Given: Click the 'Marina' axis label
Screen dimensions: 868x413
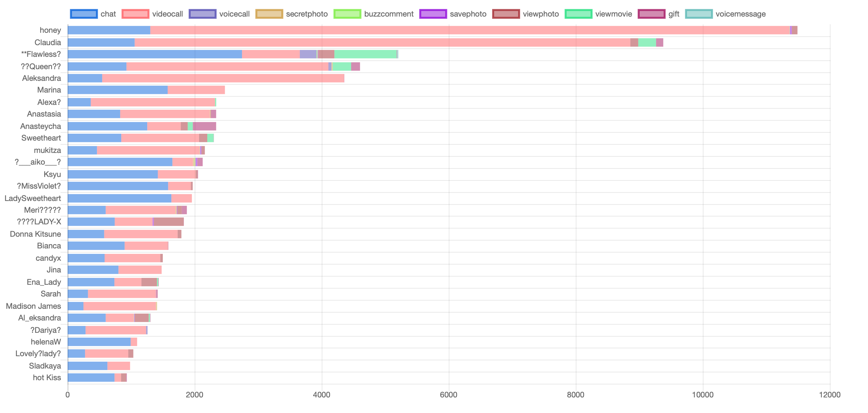Looking at the screenshot, I should coord(49,90).
